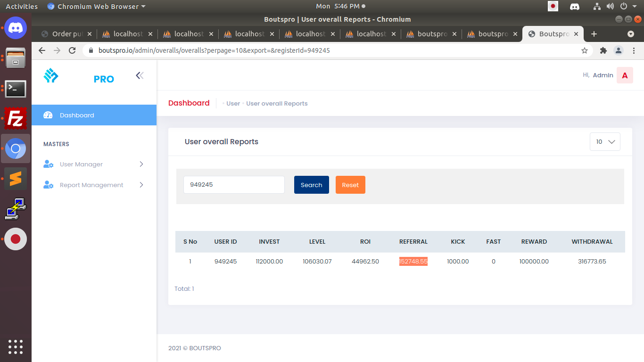Click the orange Reset button
This screenshot has width=644, height=362.
pos(350,185)
